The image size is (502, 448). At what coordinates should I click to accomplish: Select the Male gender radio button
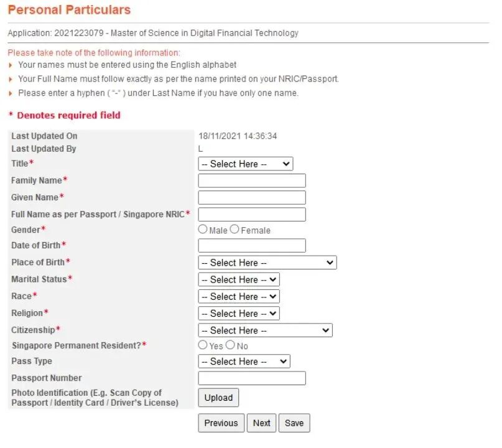(203, 230)
